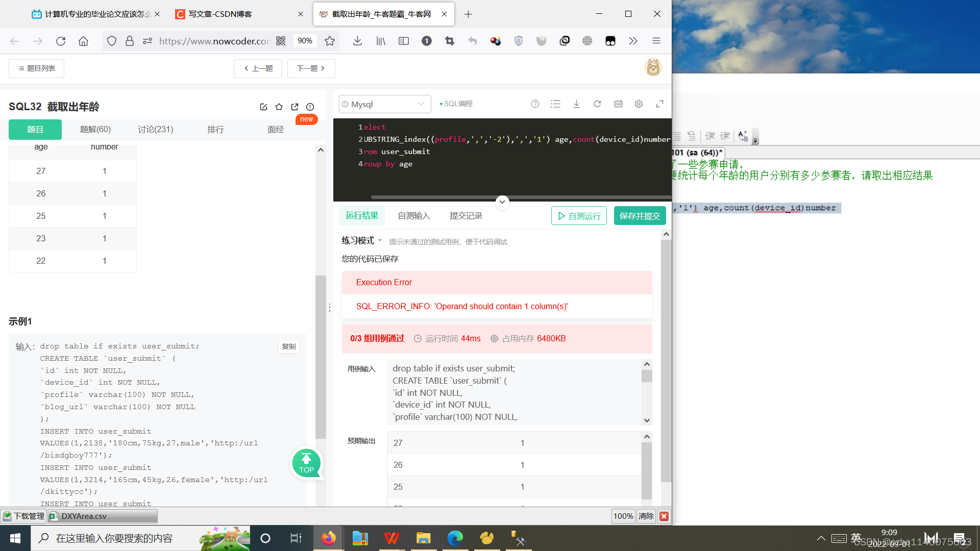The image size is (980, 551).
Task: Open the 讨论(231) tab
Action: click(x=156, y=130)
